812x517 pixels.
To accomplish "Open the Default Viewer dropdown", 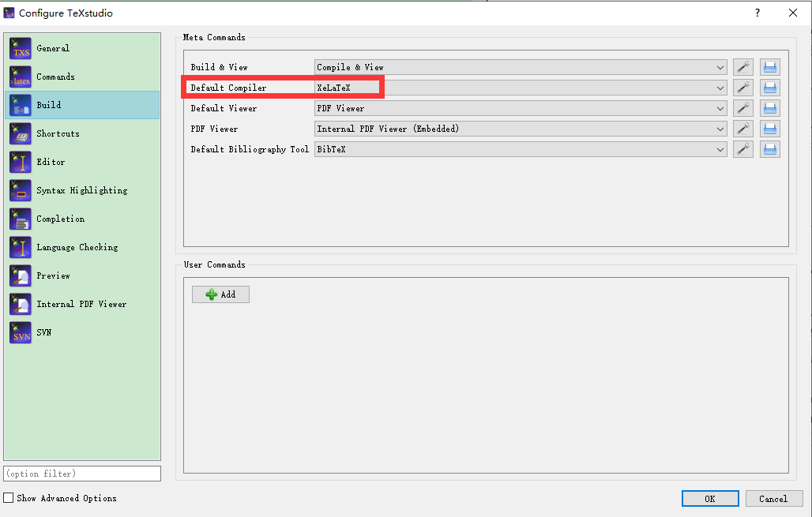I will coord(521,108).
